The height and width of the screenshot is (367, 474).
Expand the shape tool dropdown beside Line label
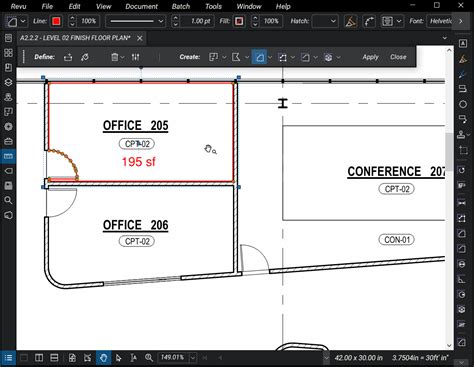[23, 21]
